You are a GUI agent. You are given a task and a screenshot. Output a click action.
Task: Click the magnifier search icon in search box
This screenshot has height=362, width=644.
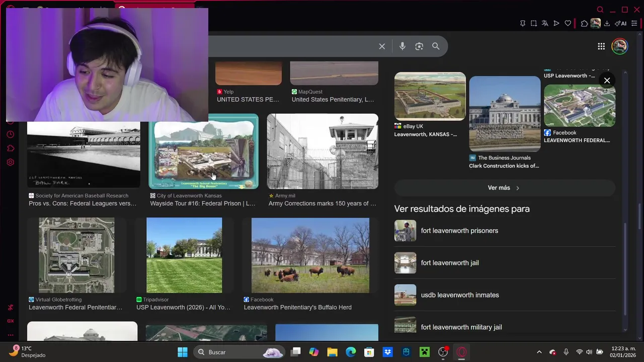[x=436, y=46]
